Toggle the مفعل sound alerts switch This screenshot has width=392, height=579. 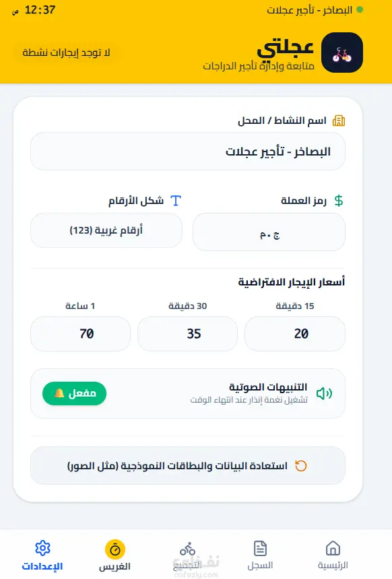pos(74,394)
